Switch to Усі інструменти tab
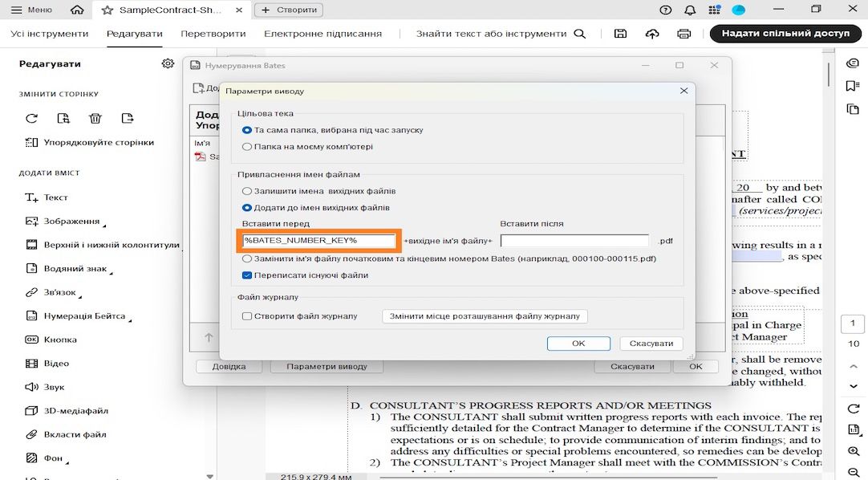The height and width of the screenshot is (480, 868). click(49, 34)
